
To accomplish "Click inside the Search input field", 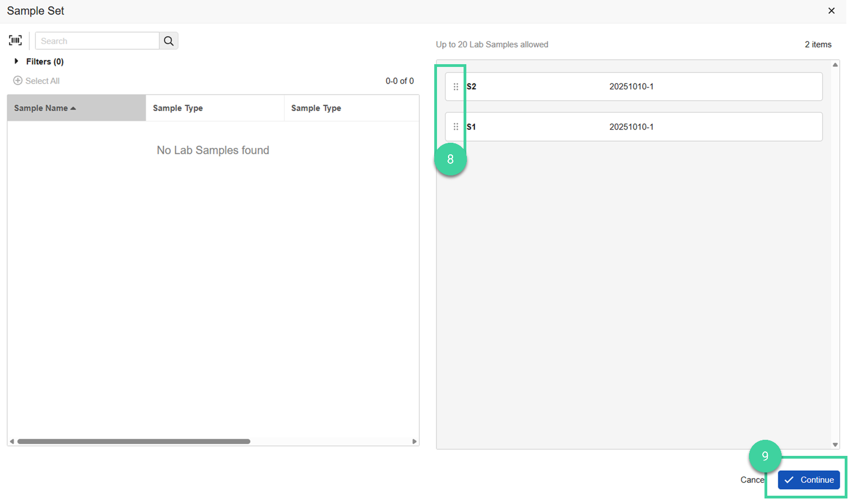I will (97, 40).
